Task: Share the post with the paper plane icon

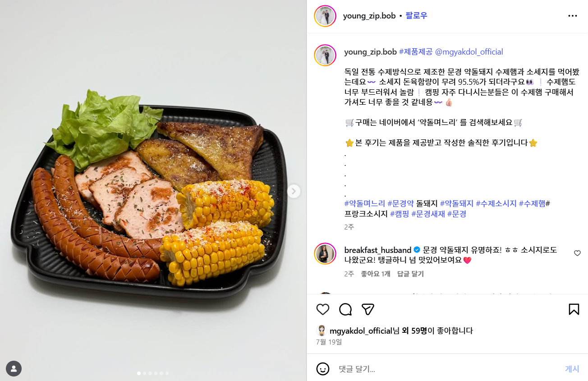Action: coord(368,309)
